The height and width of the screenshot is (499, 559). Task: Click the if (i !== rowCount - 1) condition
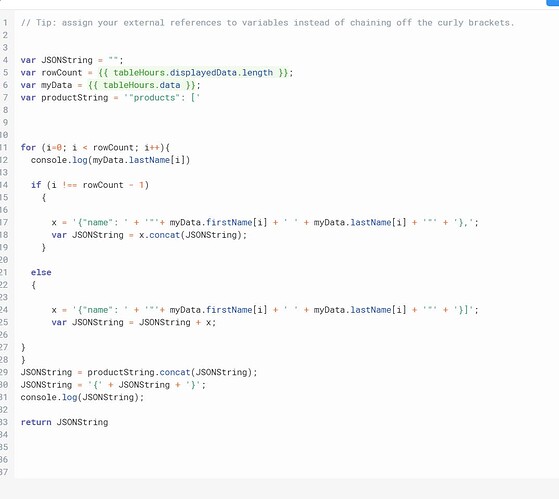coord(89,185)
